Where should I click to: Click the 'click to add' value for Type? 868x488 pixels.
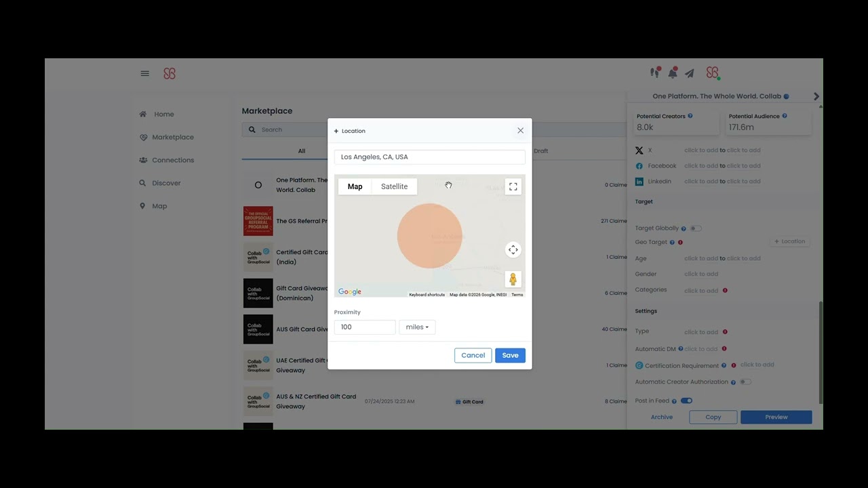pos(701,332)
